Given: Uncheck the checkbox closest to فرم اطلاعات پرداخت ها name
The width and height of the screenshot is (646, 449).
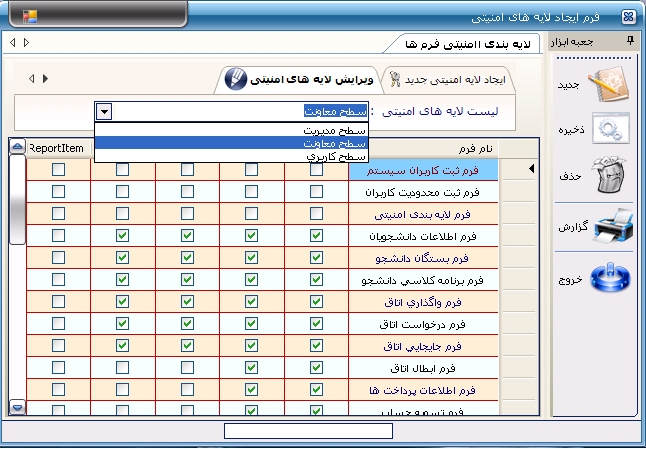Looking at the screenshot, I should pos(316,389).
